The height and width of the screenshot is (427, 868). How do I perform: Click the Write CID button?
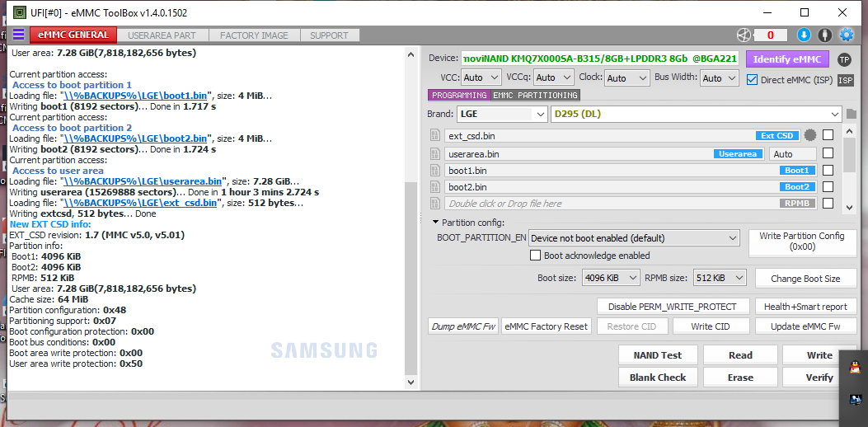pyautogui.click(x=711, y=326)
